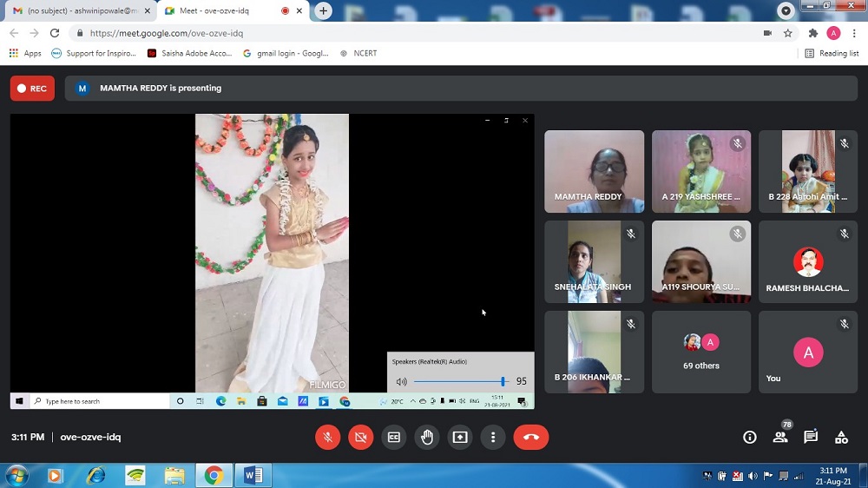
Task: Raise hand in the meeting
Action: click(x=427, y=438)
